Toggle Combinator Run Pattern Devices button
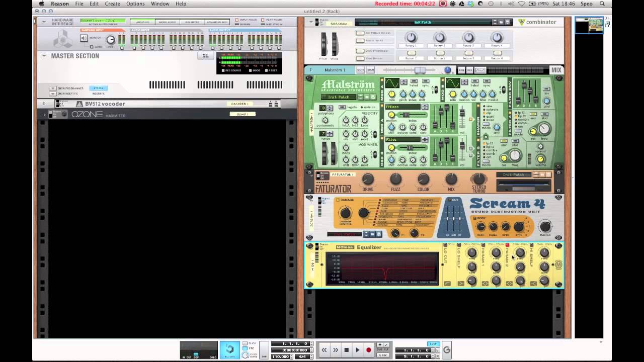 coord(360,33)
